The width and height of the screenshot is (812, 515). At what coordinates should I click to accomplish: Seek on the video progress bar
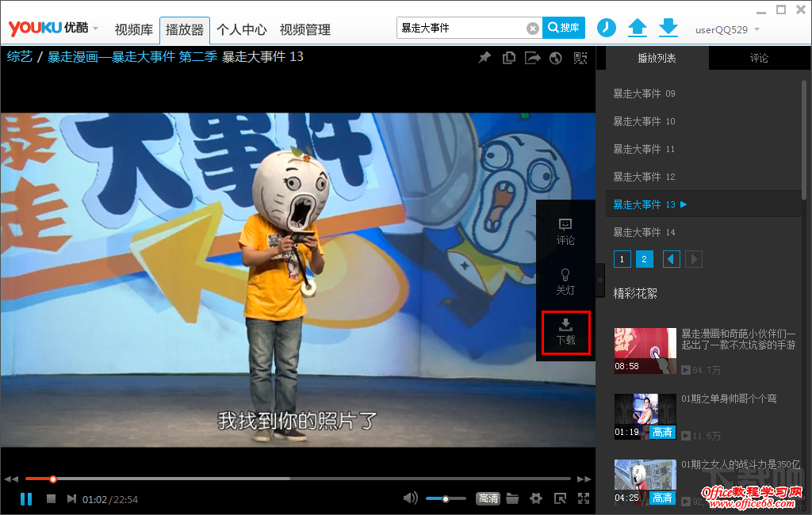[x=298, y=479]
